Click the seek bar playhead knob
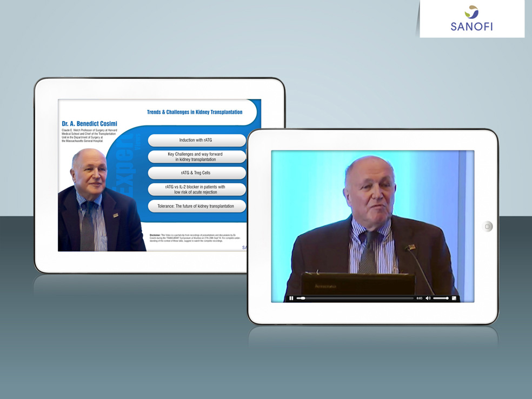This screenshot has height=399, width=532. coord(303,298)
